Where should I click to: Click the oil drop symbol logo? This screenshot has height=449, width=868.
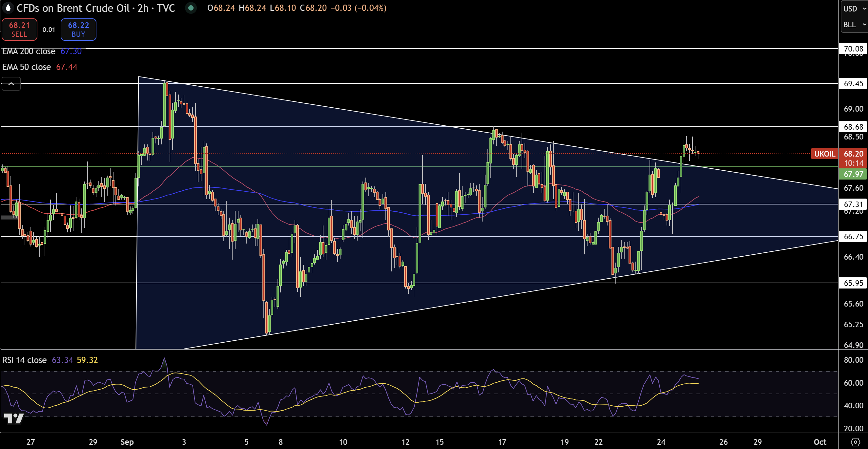click(8, 8)
